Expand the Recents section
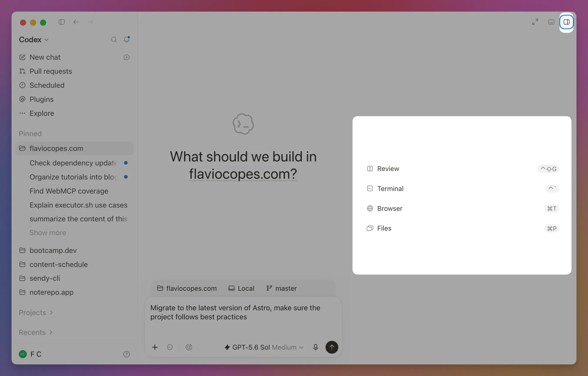 (36, 332)
